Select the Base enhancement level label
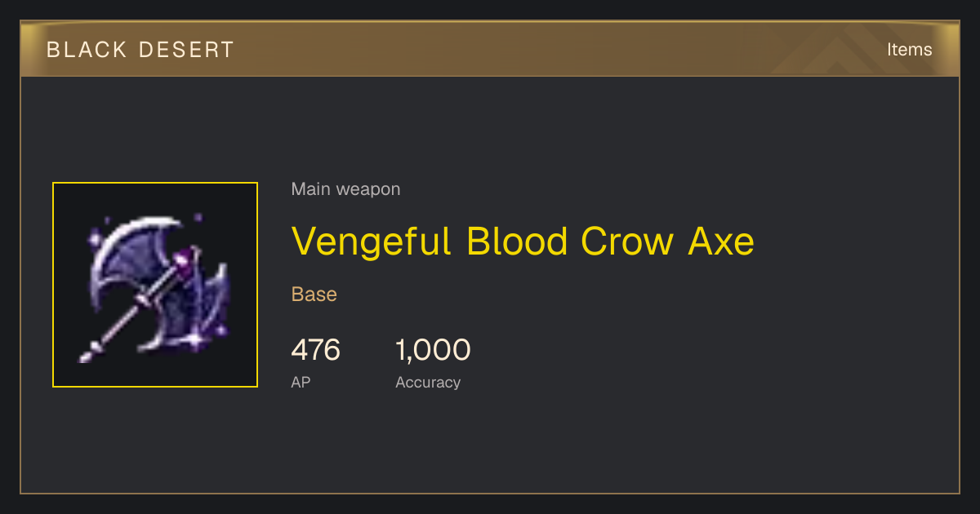Viewport: 980px width, 514px height. (314, 295)
